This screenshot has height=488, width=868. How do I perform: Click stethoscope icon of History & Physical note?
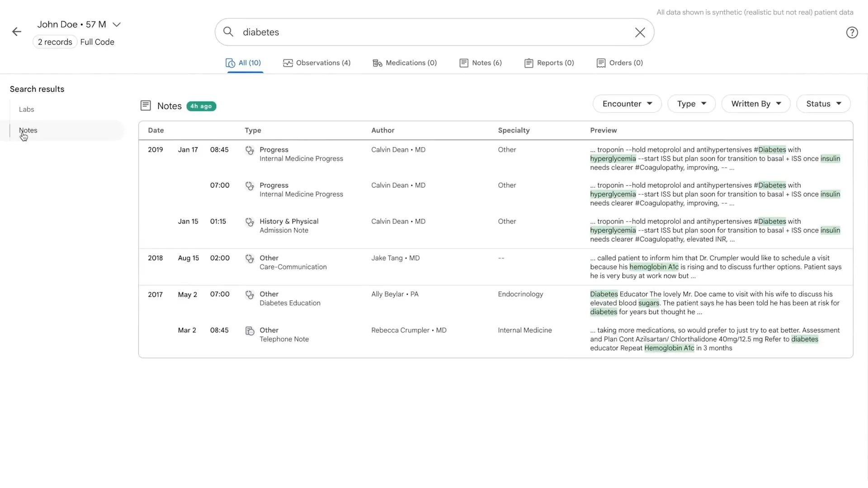click(250, 222)
